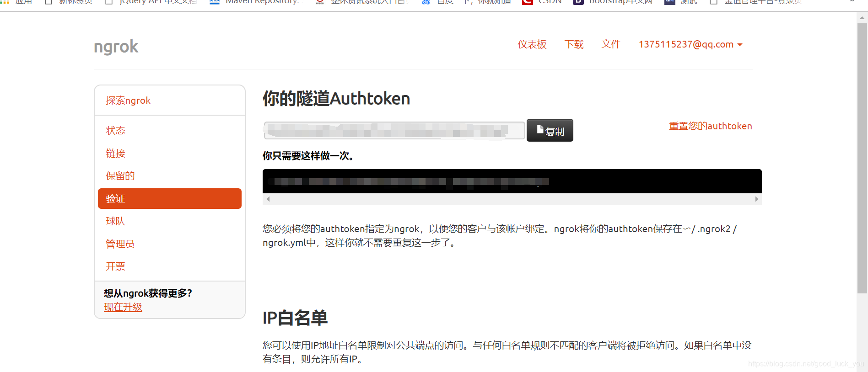This screenshot has width=868, height=372.
Task: Click the 现在升级 upgrade link
Action: point(123,307)
